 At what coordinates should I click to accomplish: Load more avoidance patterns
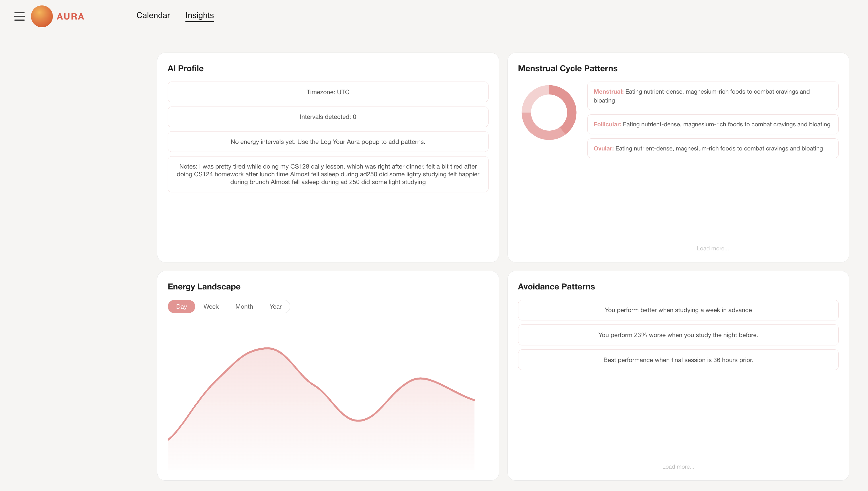(678, 467)
